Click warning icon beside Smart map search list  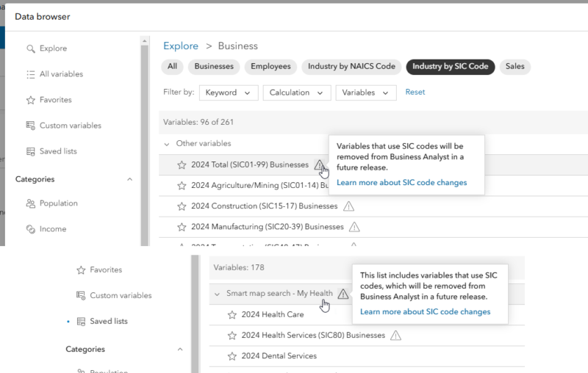343,294
